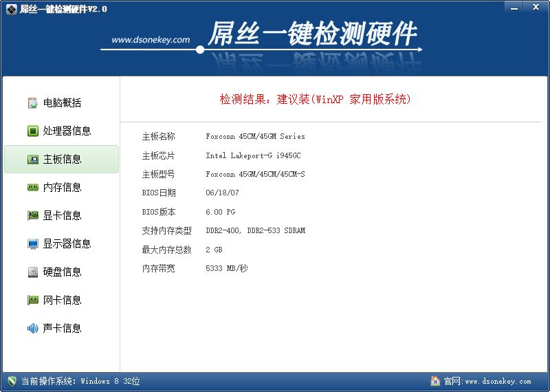Click the 内存带宽 label

[158, 268]
